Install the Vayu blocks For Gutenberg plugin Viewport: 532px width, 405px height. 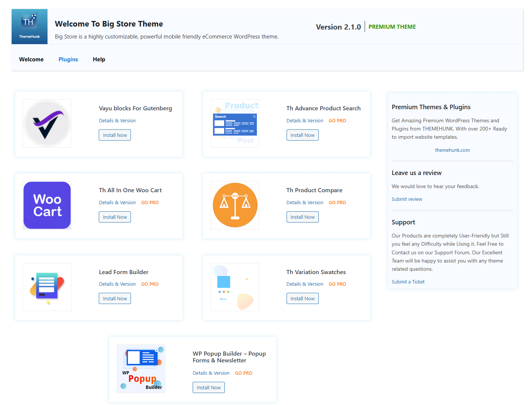(x=115, y=135)
